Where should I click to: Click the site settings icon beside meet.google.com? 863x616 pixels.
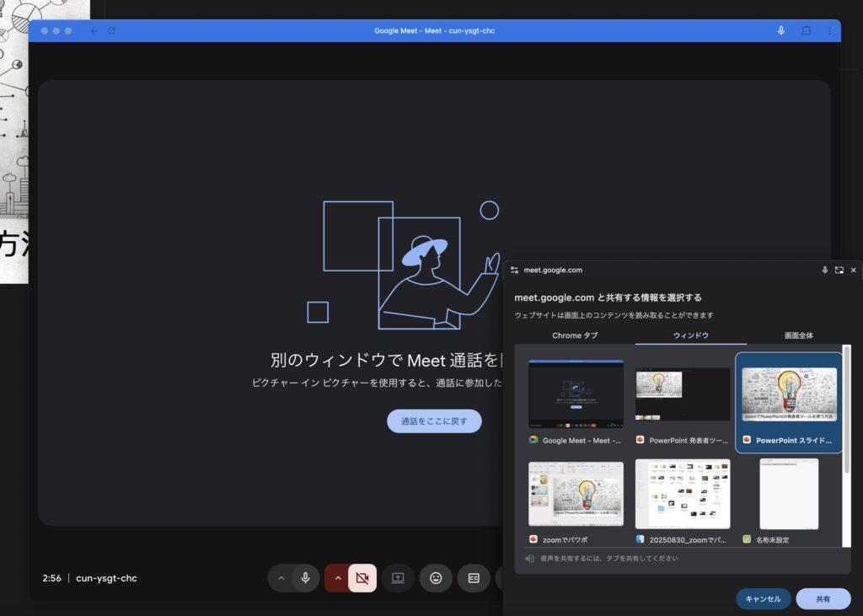pos(514,271)
